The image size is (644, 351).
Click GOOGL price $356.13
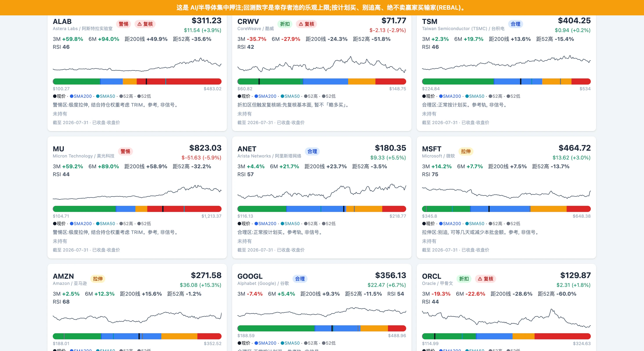391,275
